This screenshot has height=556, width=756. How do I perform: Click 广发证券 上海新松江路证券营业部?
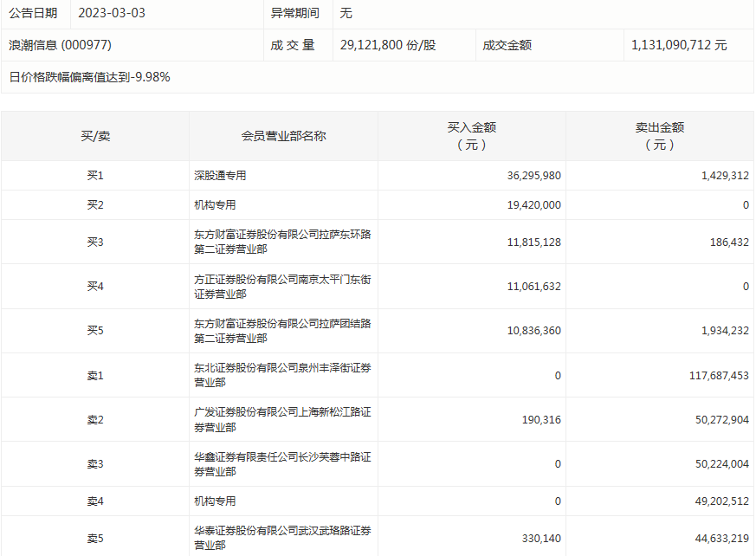click(x=282, y=419)
